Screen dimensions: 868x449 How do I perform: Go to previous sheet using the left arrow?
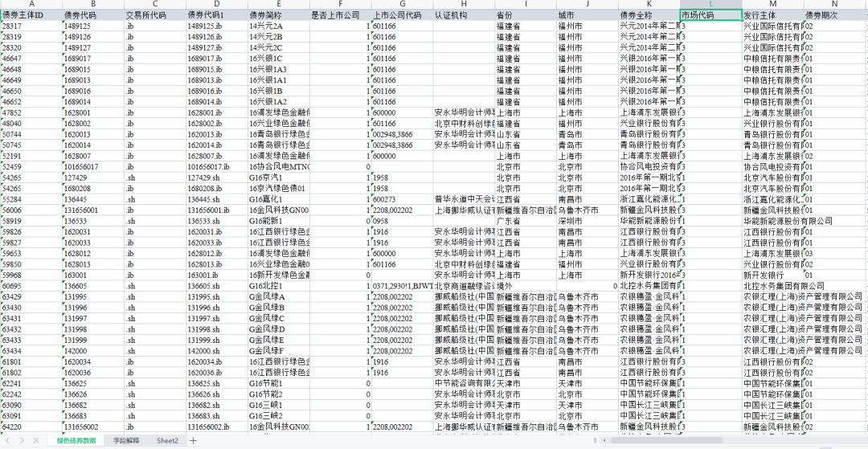point(10,440)
